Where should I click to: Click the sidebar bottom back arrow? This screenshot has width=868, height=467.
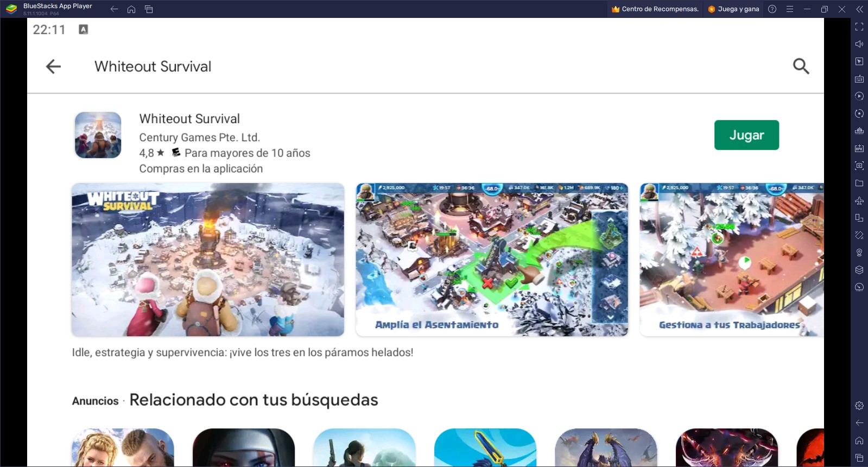859,423
